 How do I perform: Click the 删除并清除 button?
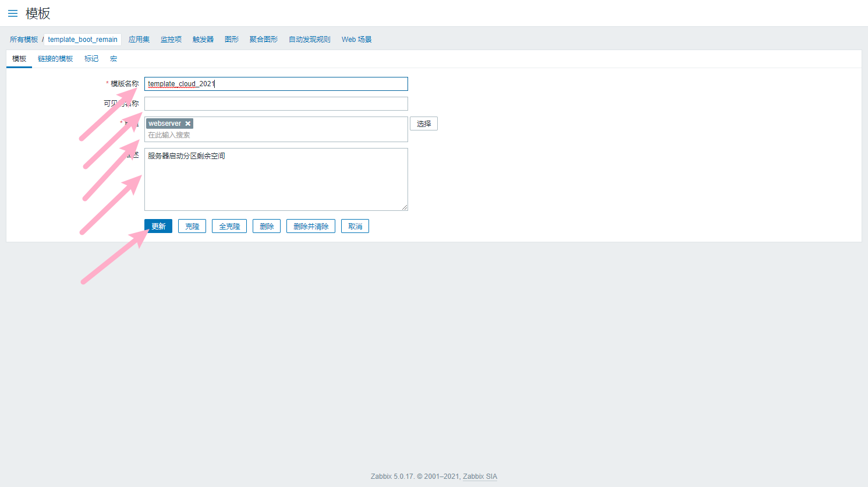pyautogui.click(x=311, y=226)
